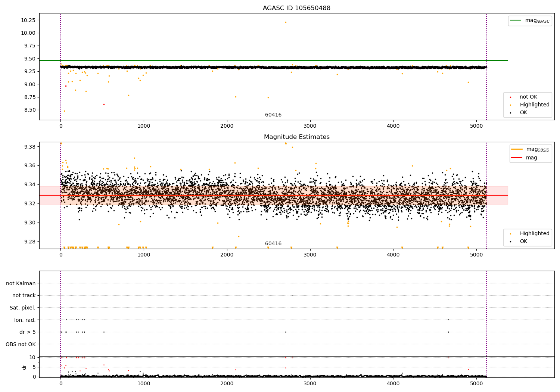Click the 'not OK' legend entry in top plot
This screenshot has height=392, width=560.
coord(528,97)
